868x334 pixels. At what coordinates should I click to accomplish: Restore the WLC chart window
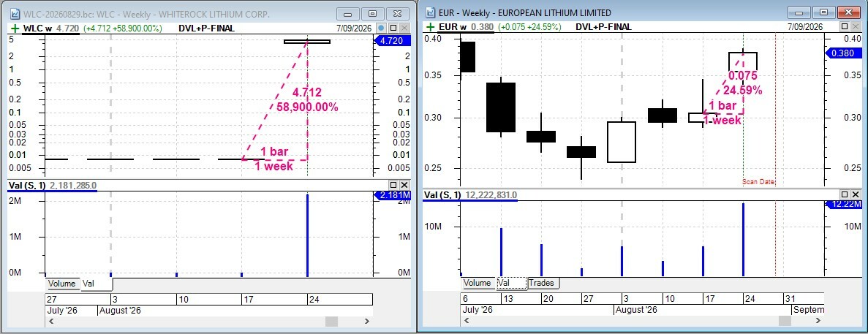click(x=372, y=14)
